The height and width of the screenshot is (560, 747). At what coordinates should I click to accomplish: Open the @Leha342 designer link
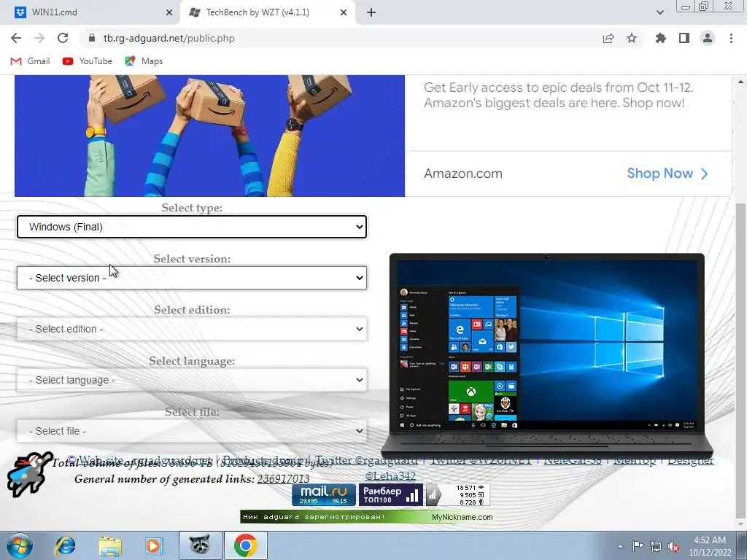[390, 475]
